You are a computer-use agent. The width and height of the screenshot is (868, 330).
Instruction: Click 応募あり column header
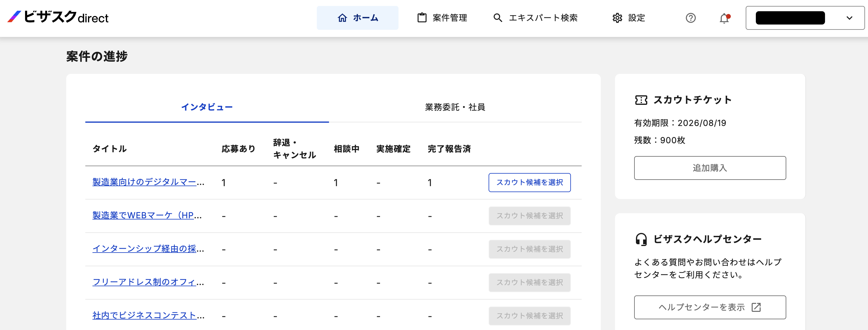tap(239, 149)
